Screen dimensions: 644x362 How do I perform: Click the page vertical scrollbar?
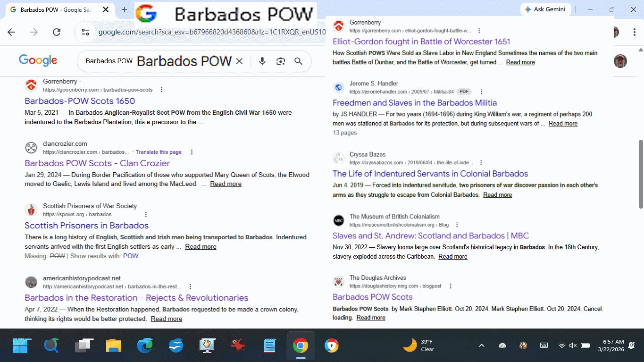pos(640,175)
